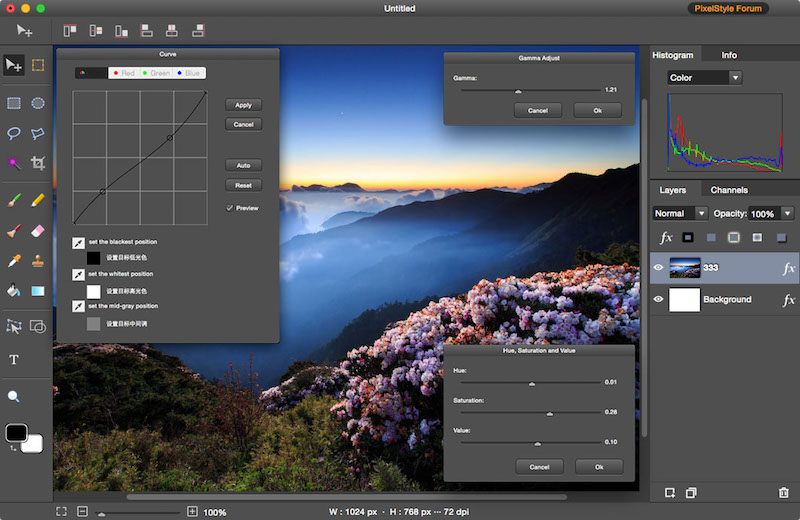Switch to the Channels tab

tap(729, 190)
